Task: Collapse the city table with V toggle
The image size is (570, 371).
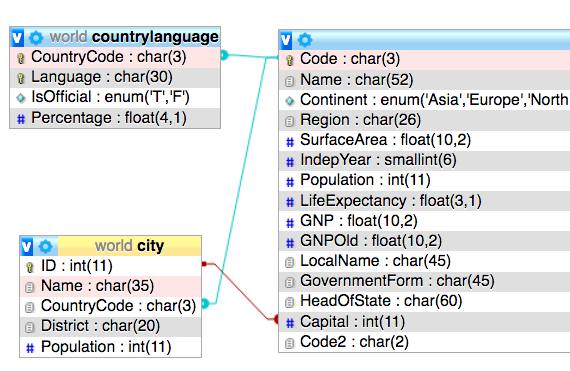Action: [x=27, y=247]
